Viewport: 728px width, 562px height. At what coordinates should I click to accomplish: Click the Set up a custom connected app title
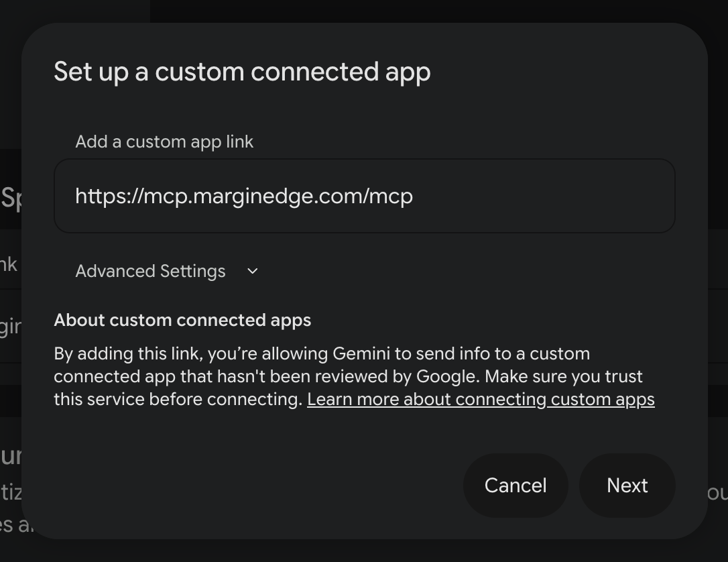click(x=243, y=72)
